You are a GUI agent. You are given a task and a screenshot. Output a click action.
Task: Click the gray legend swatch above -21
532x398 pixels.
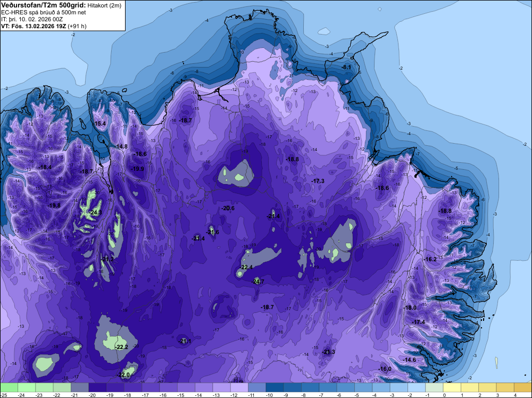80,387
